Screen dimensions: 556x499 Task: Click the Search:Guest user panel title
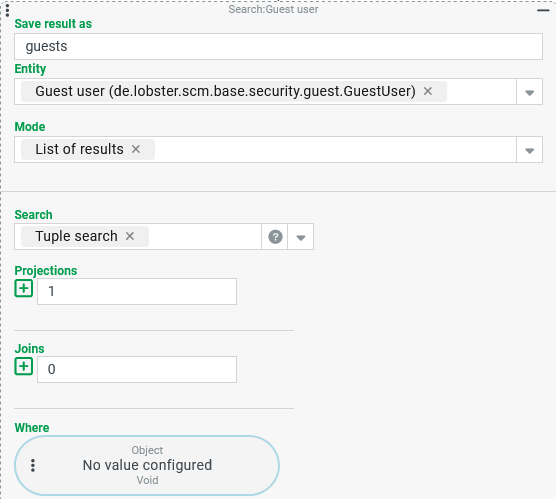coord(273,9)
